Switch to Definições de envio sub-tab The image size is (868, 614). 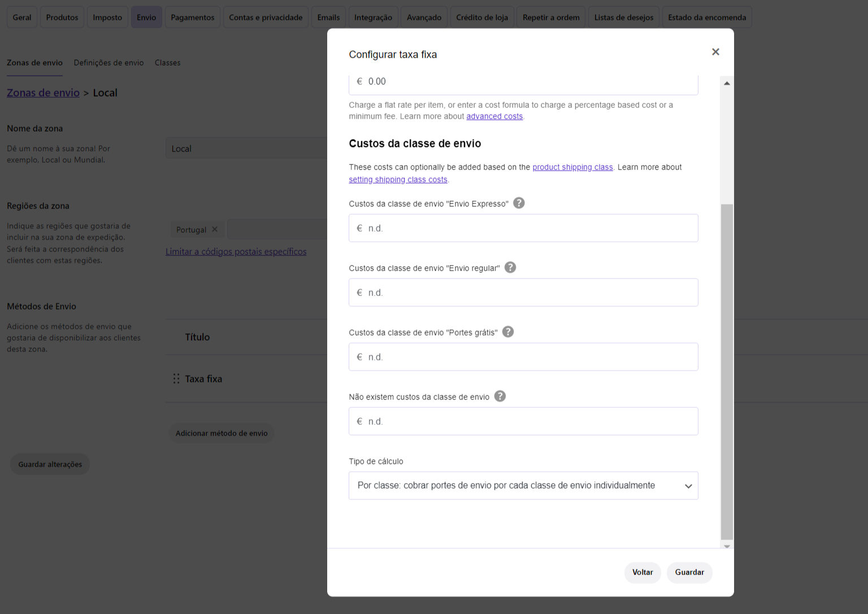(108, 63)
